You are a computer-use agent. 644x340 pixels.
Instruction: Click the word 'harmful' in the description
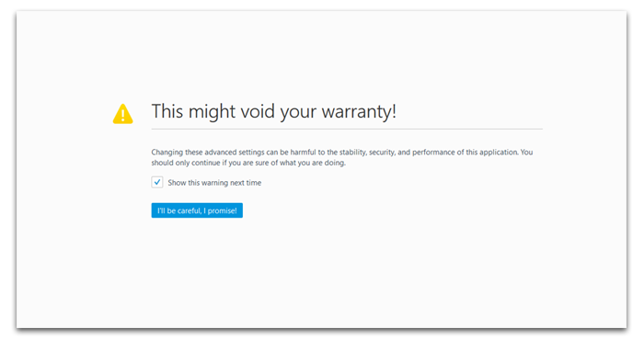[303, 153]
